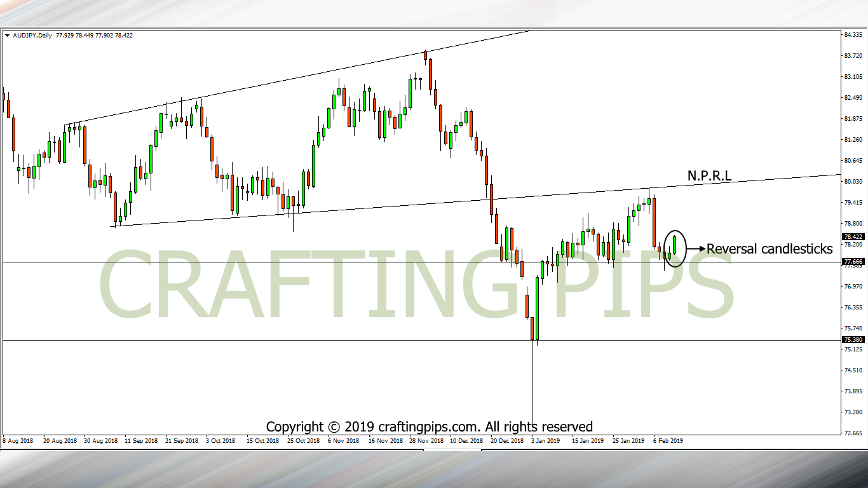Click the 75.740 price axis label

[853, 329]
